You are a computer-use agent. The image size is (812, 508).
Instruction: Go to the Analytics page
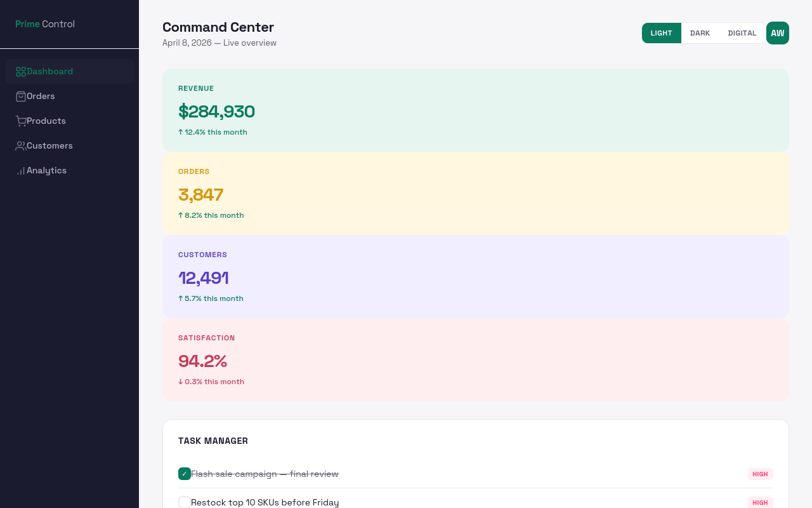tap(46, 171)
